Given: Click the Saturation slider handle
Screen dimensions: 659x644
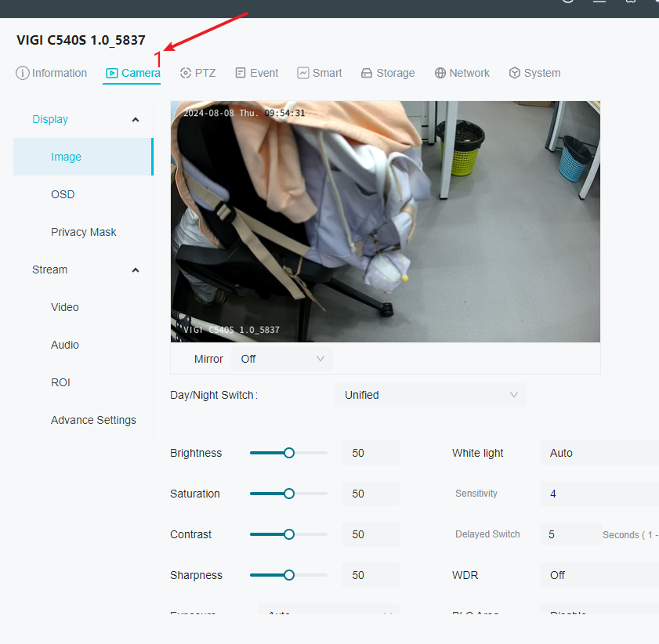Looking at the screenshot, I should (x=288, y=494).
